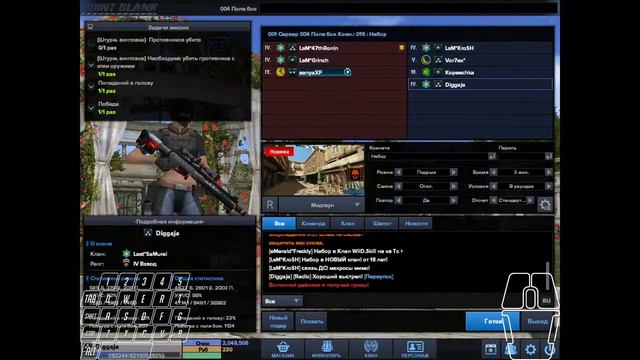Screen dimensions: 640x360
Task: Click the host badge next to LaM*47thRonin
Action: pyautogui.click(x=402, y=48)
